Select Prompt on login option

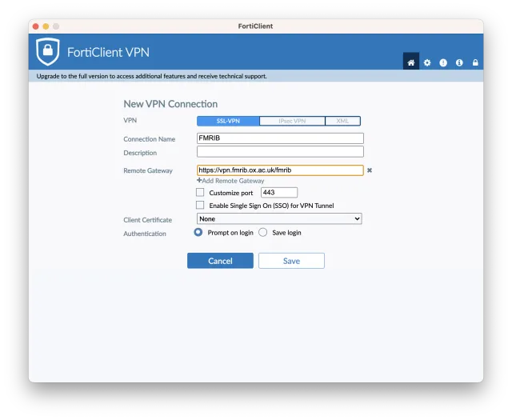click(x=198, y=232)
